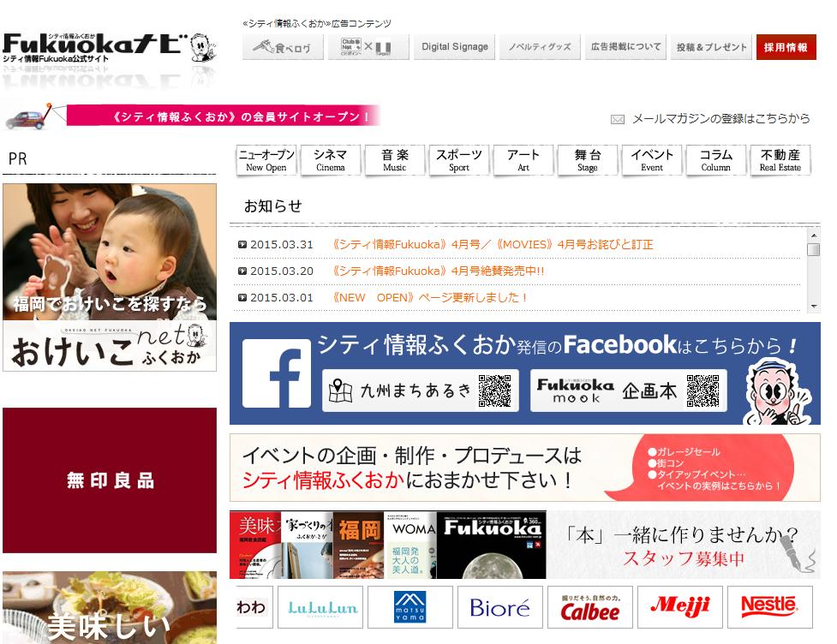The width and height of the screenshot is (837, 644).
Task: Open the おけいこnetふくおか PR banner
Action: coord(110,277)
